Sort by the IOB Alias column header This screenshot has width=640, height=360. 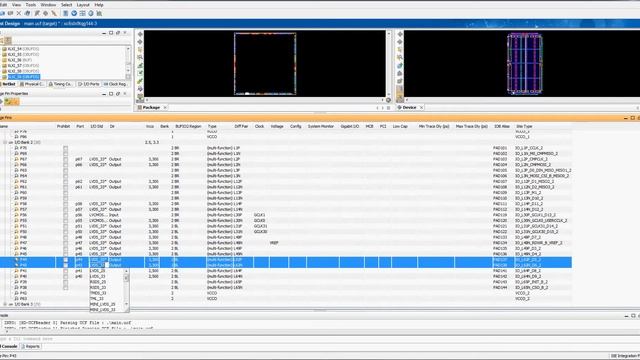tap(502, 127)
